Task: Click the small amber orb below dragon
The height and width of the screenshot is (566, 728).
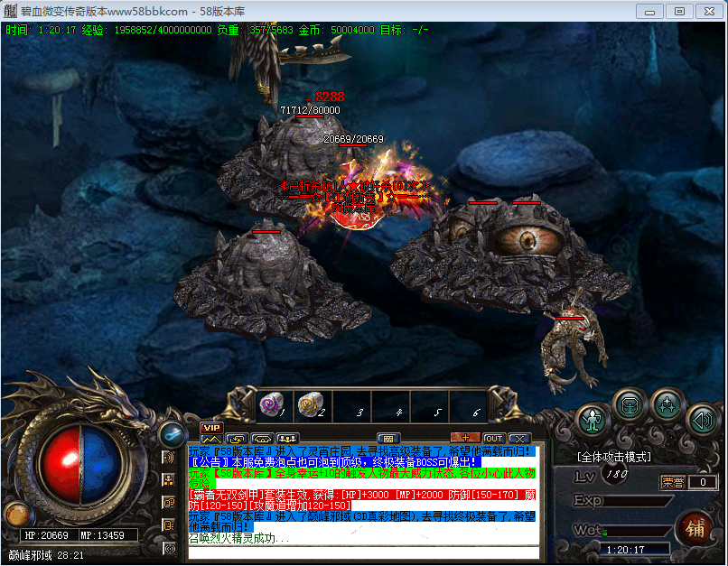Action: click(x=17, y=515)
